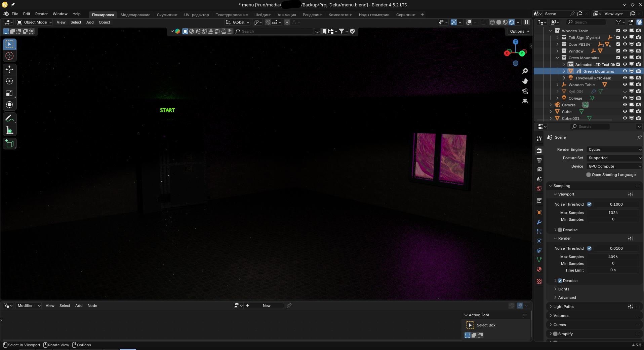The height and width of the screenshot is (350, 644).
Task: Toggle camera view in the viewport
Action: (525, 91)
